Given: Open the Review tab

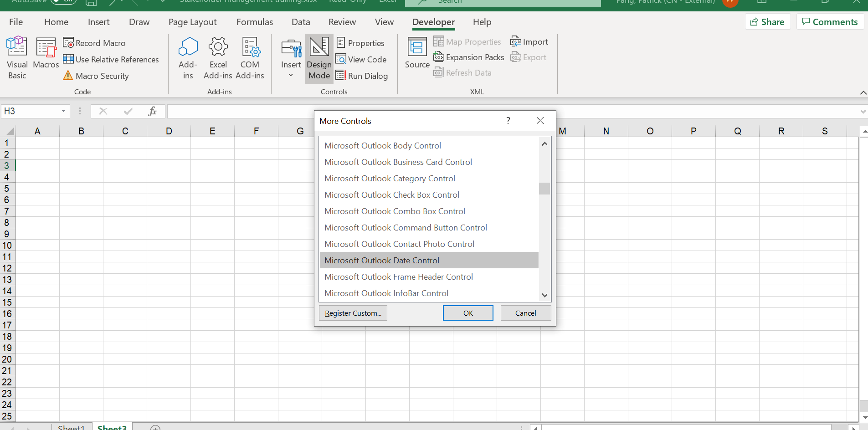Looking at the screenshot, I should pyautogui.click(x=342, y=22).
